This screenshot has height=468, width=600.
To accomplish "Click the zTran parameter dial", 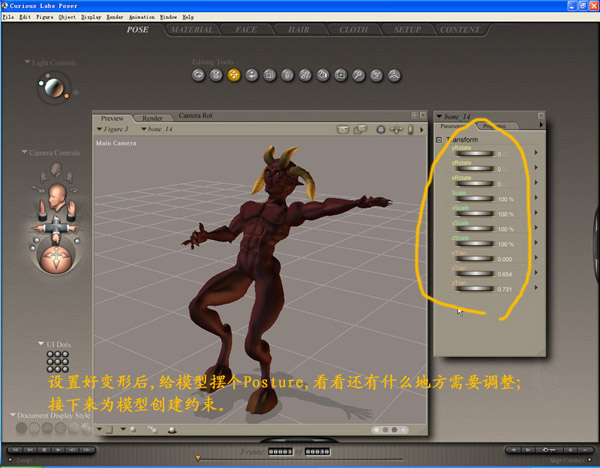I will [x=475, y=289].
